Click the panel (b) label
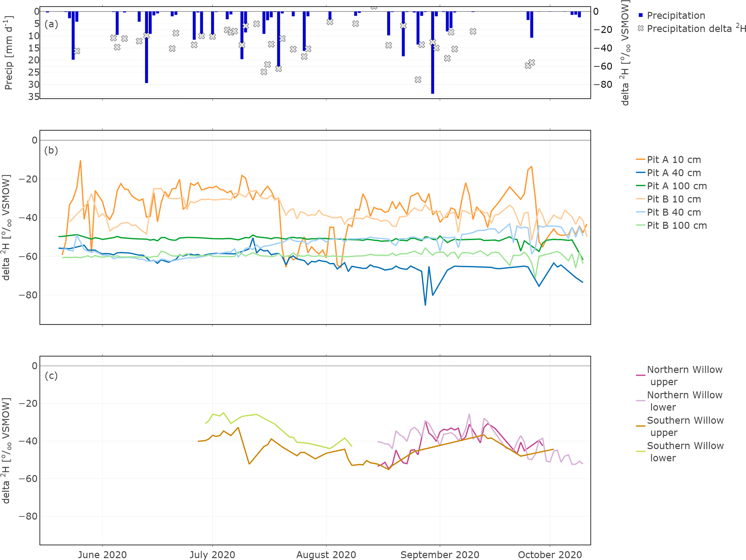 click(51, 150)
